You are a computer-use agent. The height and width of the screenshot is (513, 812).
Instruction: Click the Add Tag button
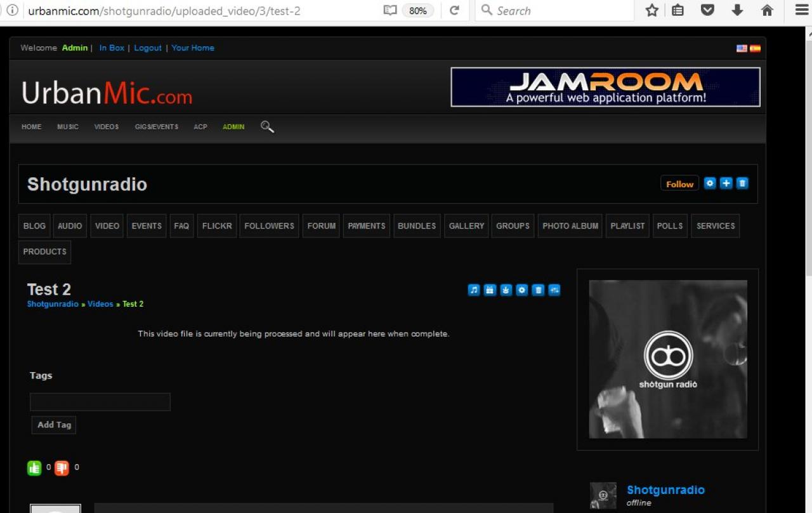tap(54, 425)
